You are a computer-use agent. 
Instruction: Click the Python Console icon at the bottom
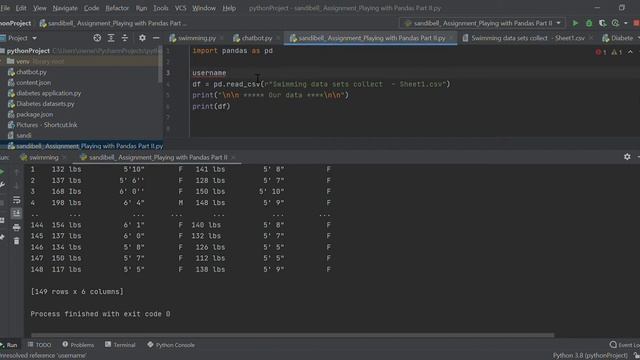click(x=150, y=345)
